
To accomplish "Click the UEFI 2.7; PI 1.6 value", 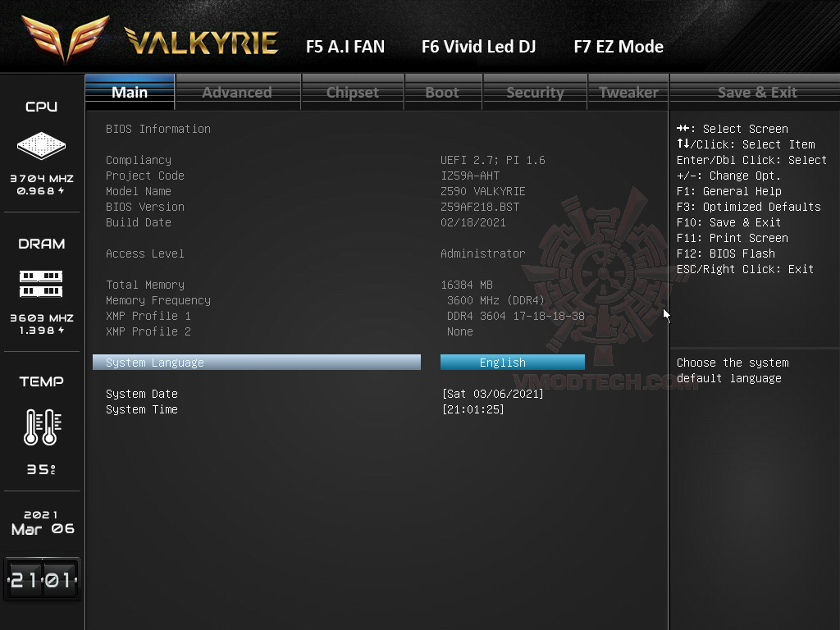I will [x=493, y=160].
